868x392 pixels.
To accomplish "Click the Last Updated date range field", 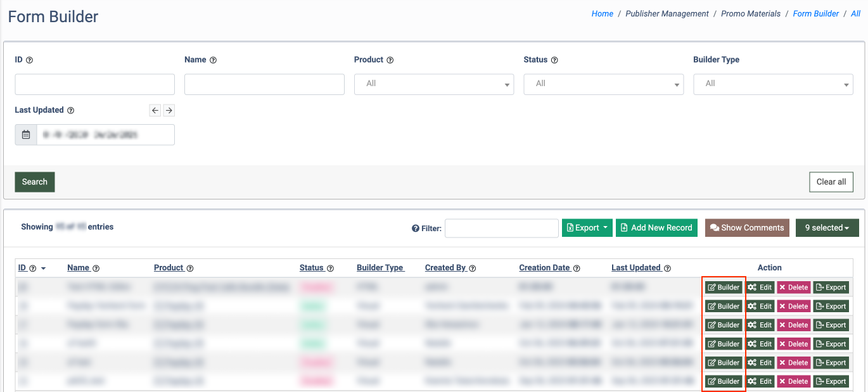I will point(105,135).
